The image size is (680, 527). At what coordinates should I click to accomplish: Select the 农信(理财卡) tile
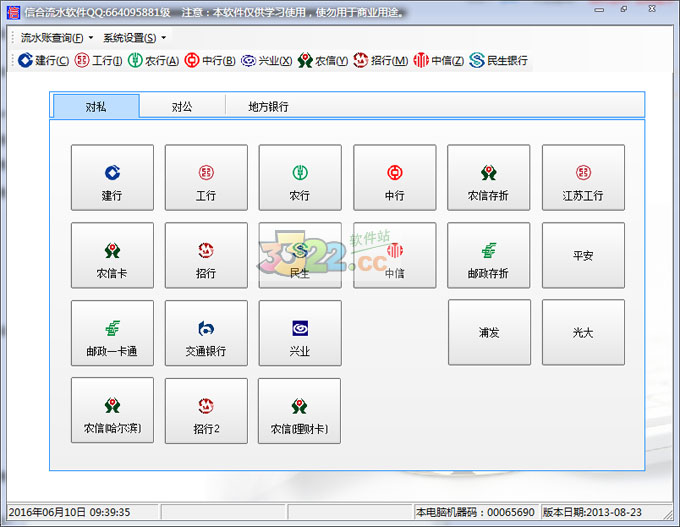click(x=299, y=411)
